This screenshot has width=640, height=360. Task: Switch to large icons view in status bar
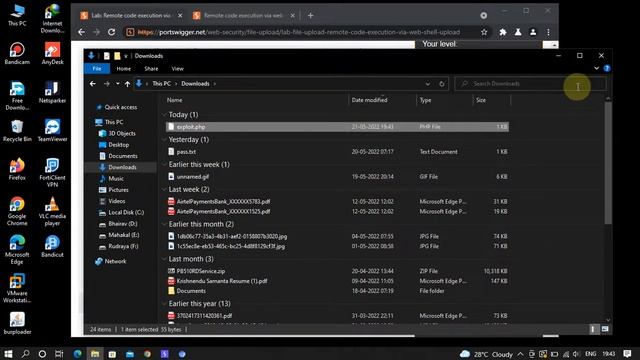point(605,329)
